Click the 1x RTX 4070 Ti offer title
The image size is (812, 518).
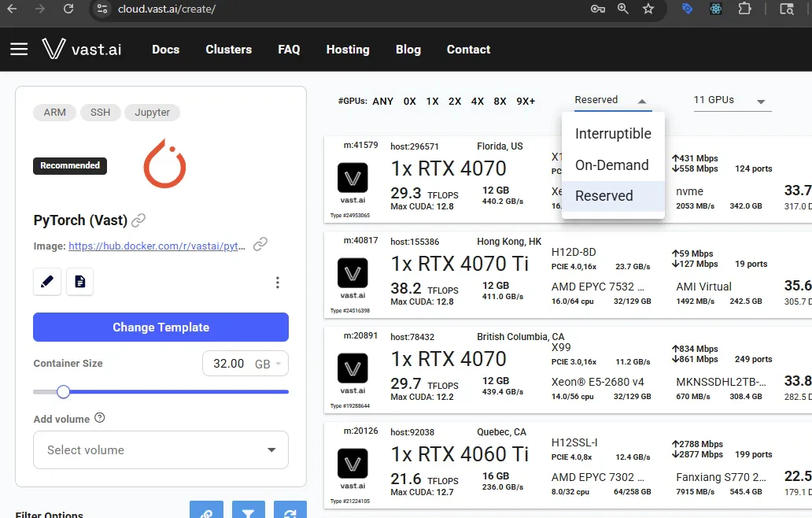(x=460, y=264)
